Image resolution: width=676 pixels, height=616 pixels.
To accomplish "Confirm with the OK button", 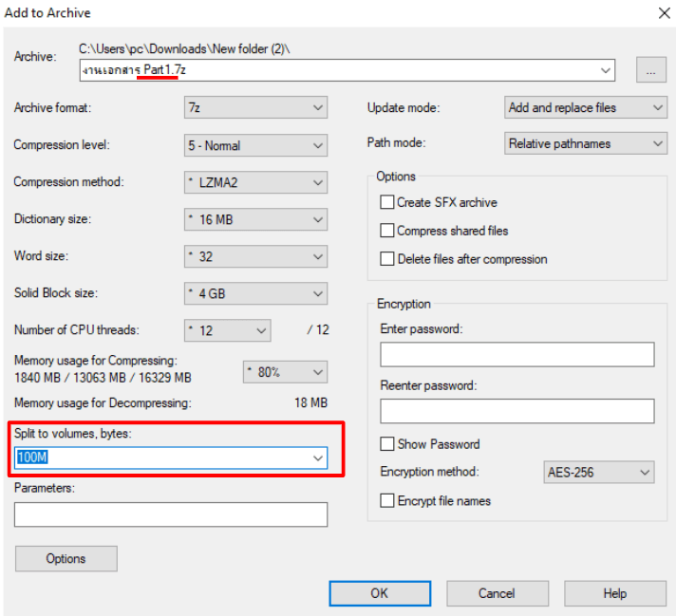I will pyautogui.click(x=380, y=593).
